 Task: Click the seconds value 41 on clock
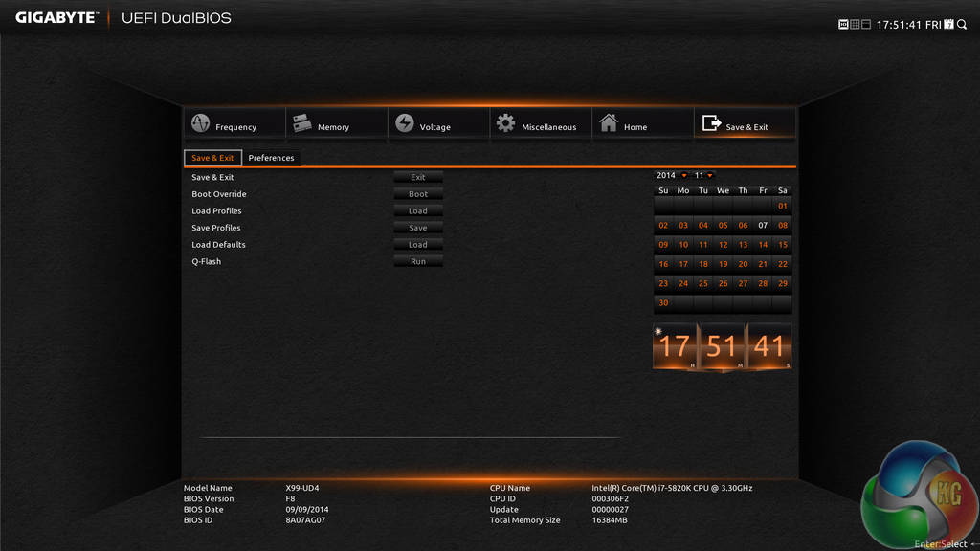point(768,346)
